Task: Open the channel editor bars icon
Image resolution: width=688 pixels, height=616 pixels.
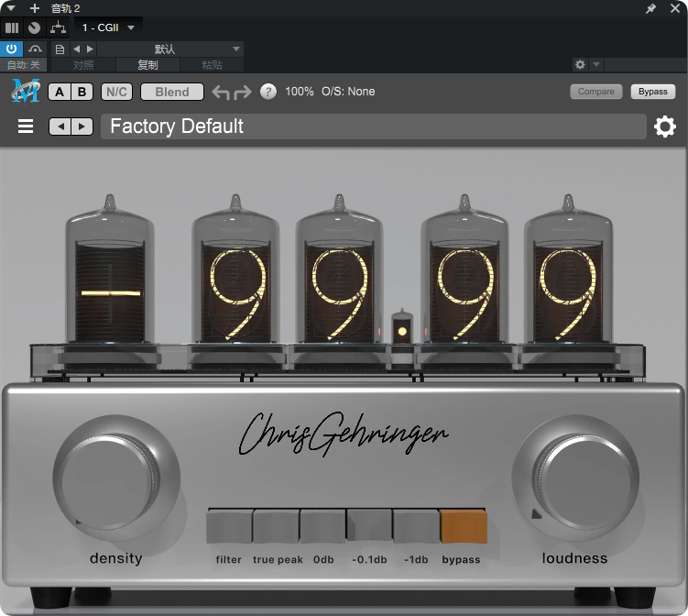Action: [x=12, y=28]
